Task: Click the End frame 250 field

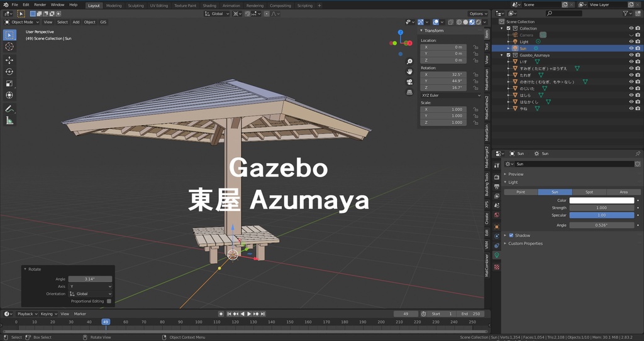Action: point(470,314)
